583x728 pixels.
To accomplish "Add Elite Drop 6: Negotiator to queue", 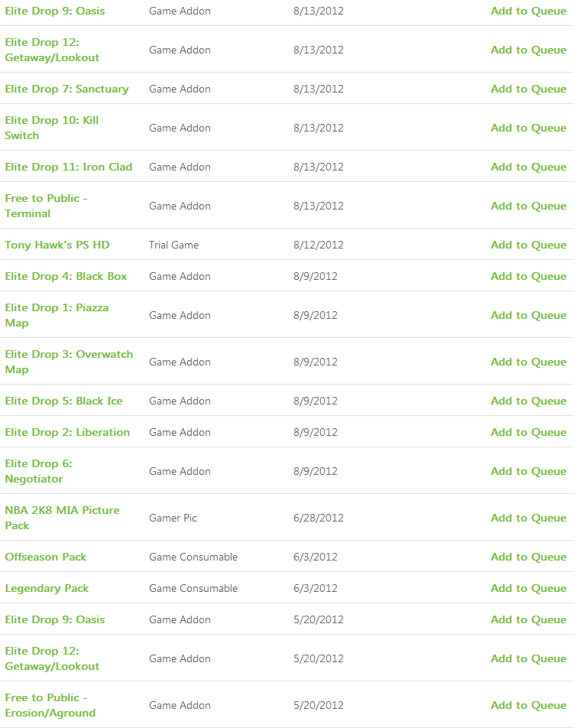I will coord(528,471).
